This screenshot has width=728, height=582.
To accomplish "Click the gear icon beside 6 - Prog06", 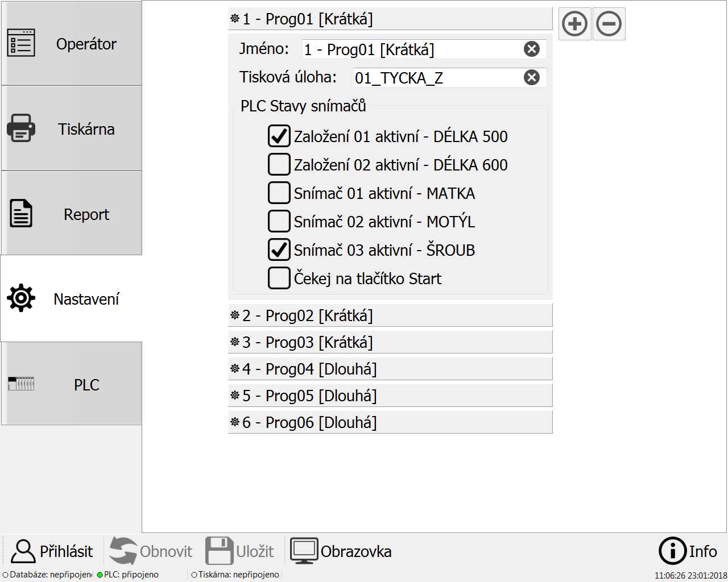I will coord(235,422).
